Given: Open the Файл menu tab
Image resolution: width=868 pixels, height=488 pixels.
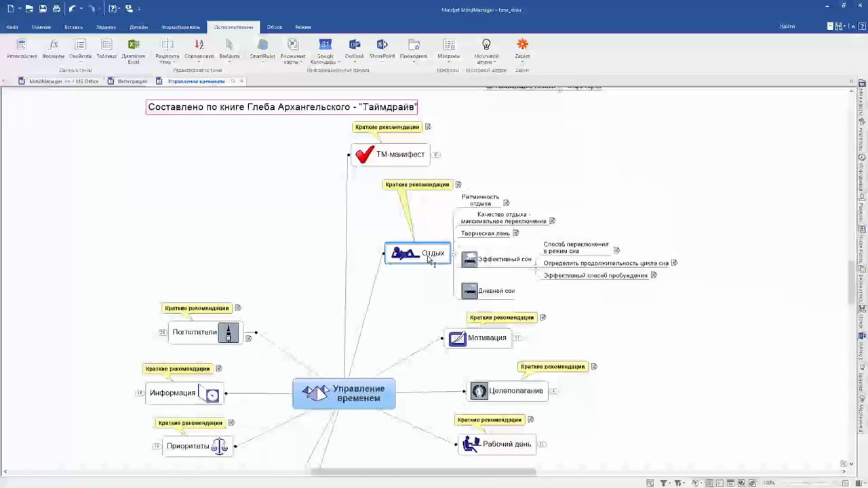Looking at the screenshot, I should (x=12, y=27).
